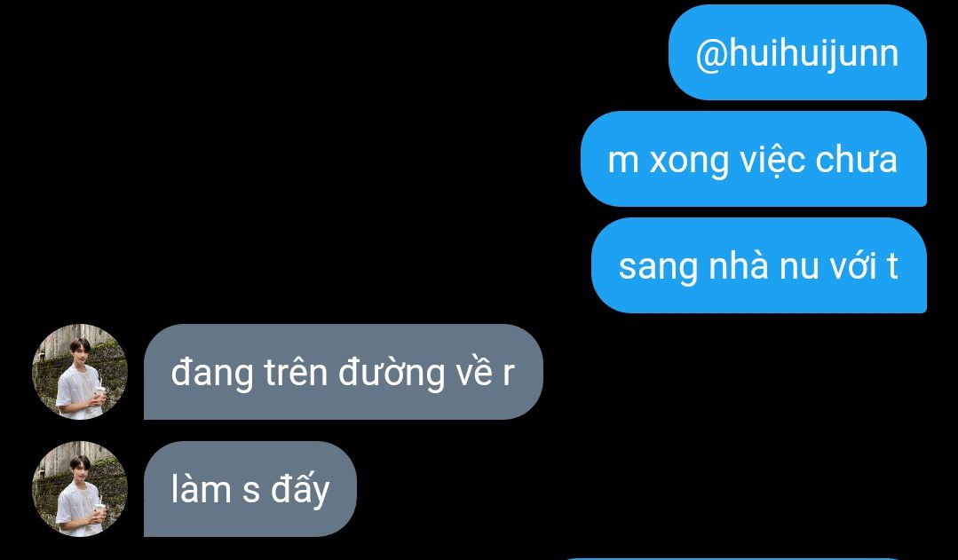Viewport: 958px width, 560px height.
Task: Click the word 'đường' in the gray bubble
Action: click(391, 374)
